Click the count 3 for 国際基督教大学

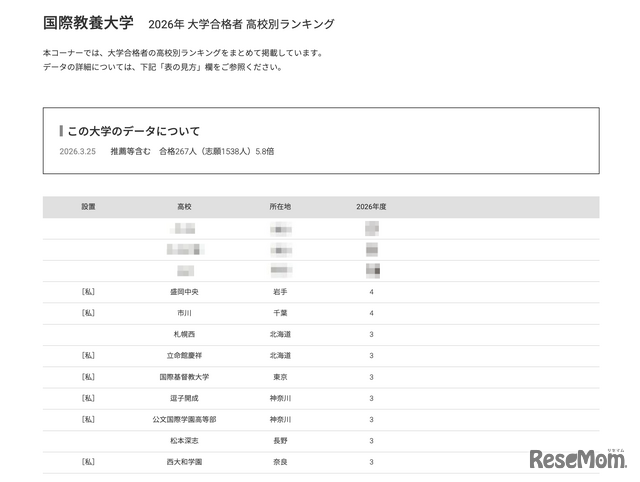point(371,377)
